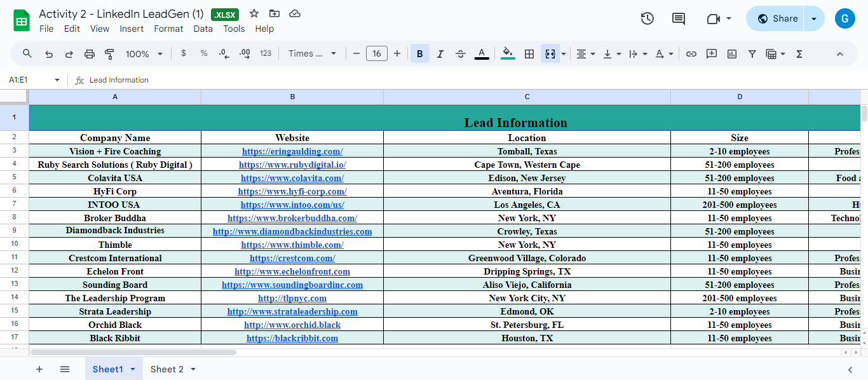
Task: Open the thimble.com link
Action: point(292,245)
